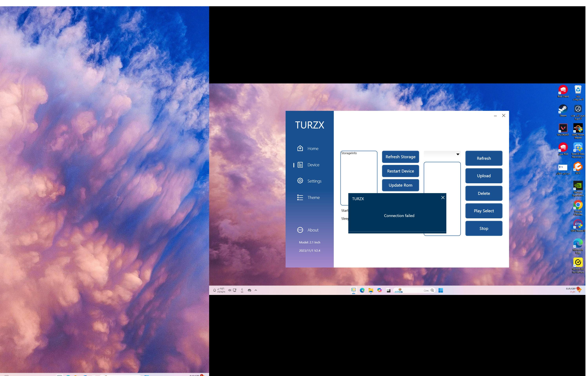Open the About page
Image resolution: width=588 pixels, height=376 pixels.
click(x=308, y=230)
